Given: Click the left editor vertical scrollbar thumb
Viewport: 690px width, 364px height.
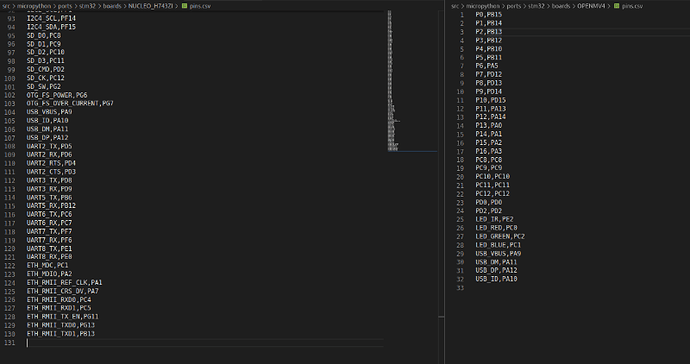Looking at the screenshot, I should point(441,317).
